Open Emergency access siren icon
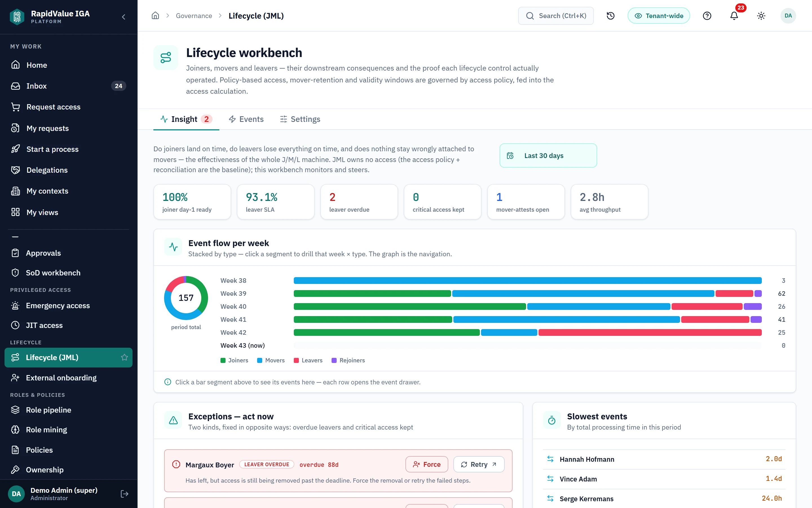The height and width of the screenshot is (508, 812). [x=16, y=306]
